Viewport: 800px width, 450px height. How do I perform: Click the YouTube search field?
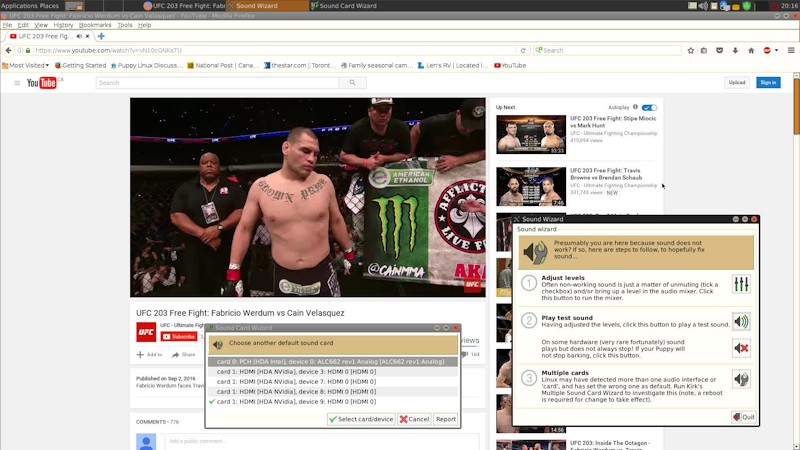[217, 83]
